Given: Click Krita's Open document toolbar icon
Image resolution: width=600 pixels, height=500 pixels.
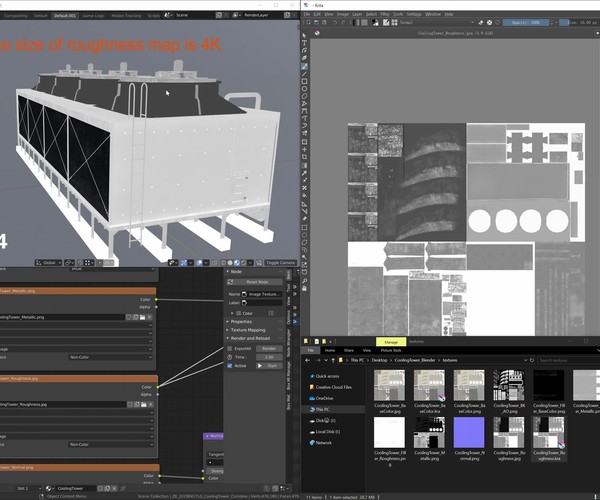Looking at the screenshot, I should click(x=316, y=23).
